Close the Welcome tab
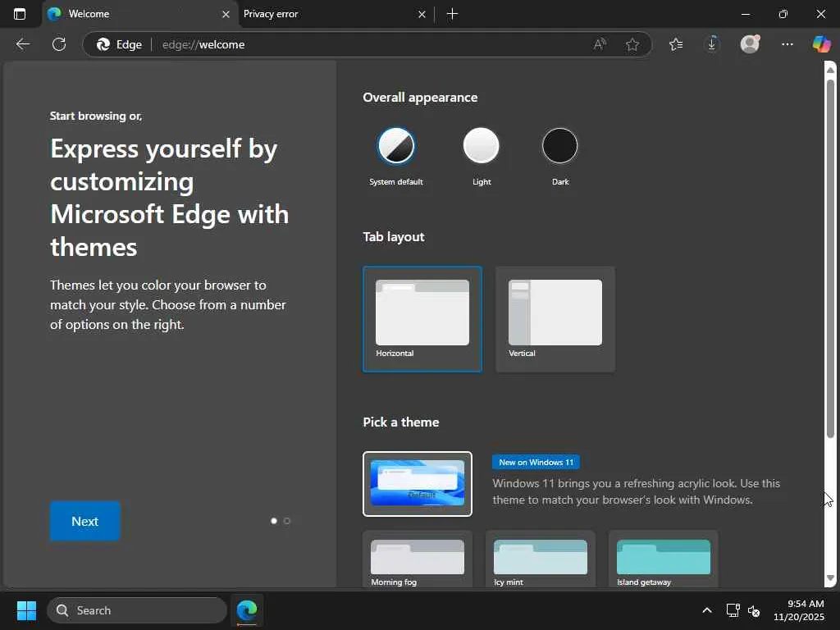This screenshot has width=840, height=630. point(226,15)
